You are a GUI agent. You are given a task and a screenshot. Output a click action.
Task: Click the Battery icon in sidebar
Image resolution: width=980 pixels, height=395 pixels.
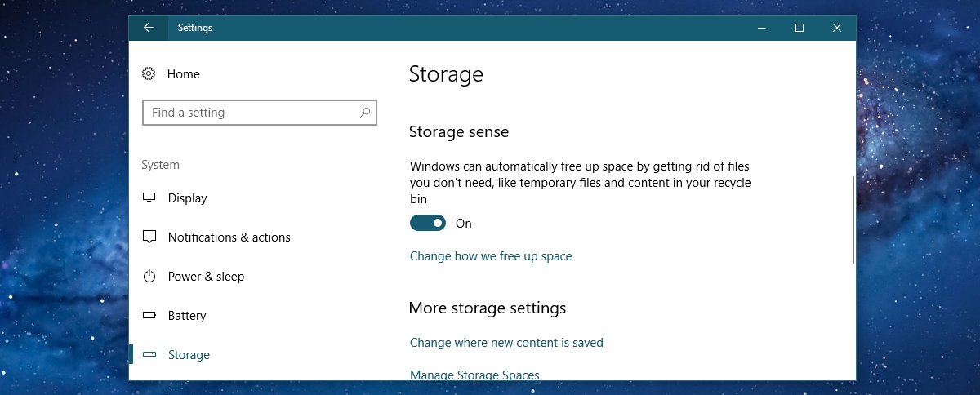pyautogui.click(x=149, y=315)
